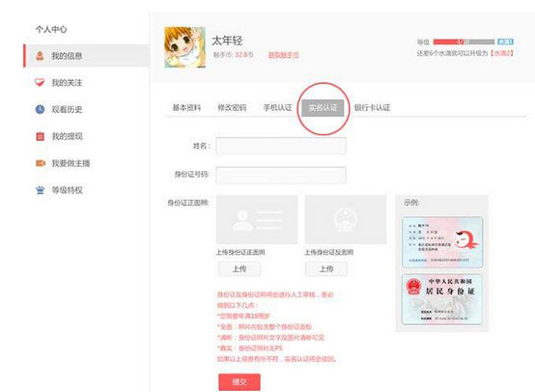Viewport: 535px width, 392px height.
Task: Click the ID card front photo placeholder
Action: pyautogui.click(x=257, y=220)
